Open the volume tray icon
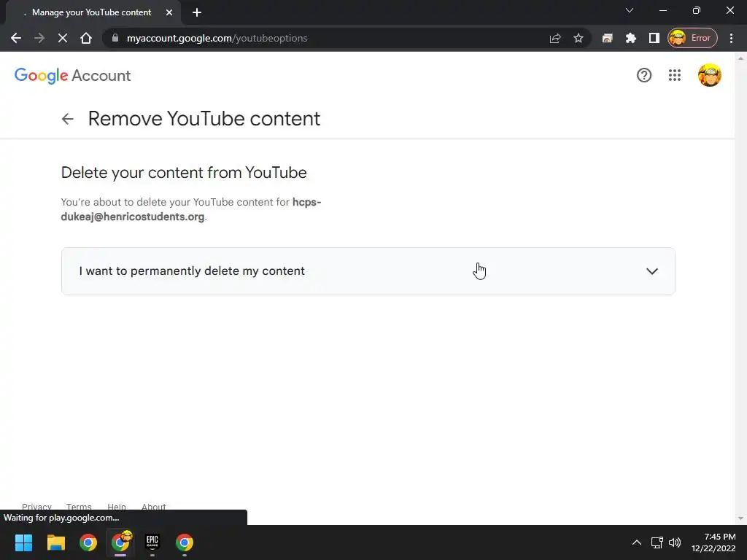This screenshot has width=747, height=560. (675, 542)
